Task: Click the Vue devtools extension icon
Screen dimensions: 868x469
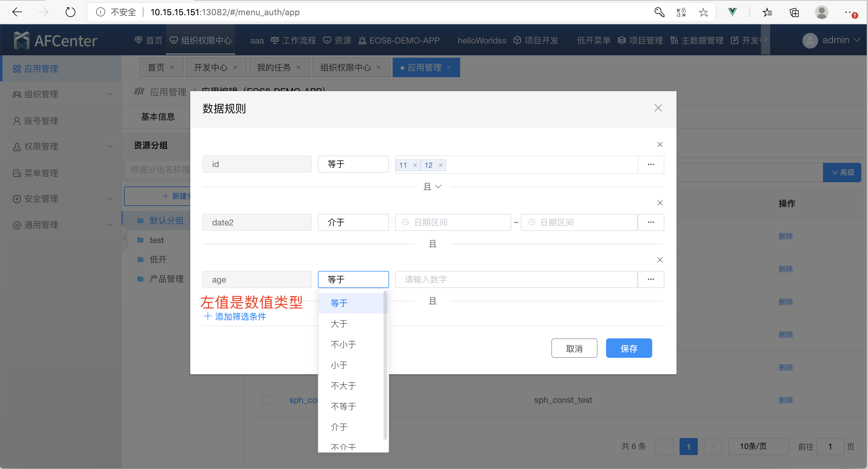Action: [732, 12]
